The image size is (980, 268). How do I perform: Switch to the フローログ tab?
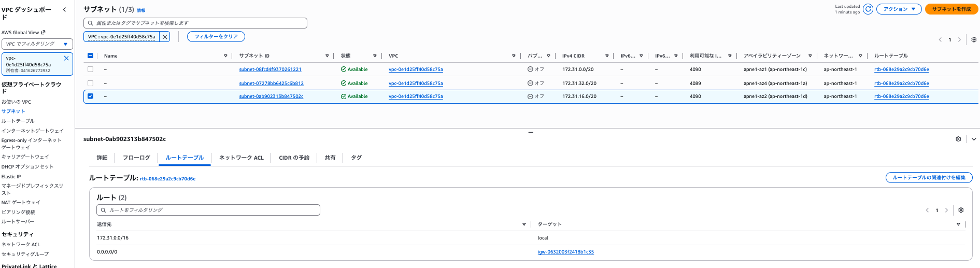coord(136,158)
